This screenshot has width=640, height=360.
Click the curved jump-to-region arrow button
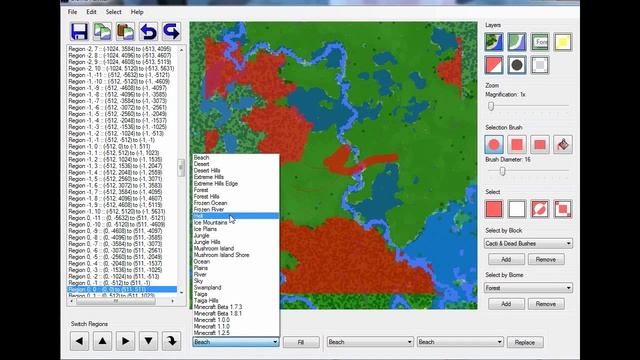[171, 341]
